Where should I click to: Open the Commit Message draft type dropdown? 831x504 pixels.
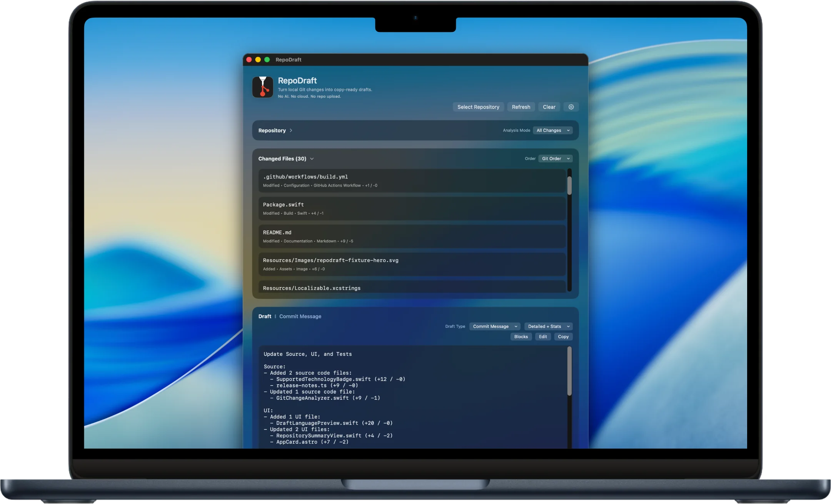pyautogui.click(x=495, y=326)
